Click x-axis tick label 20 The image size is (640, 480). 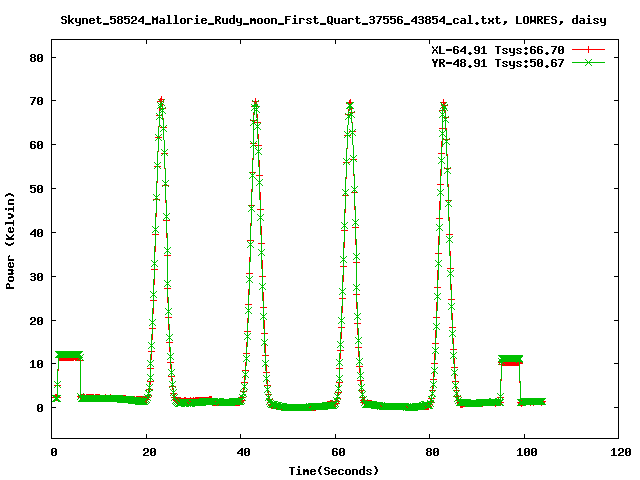(149, 452)
